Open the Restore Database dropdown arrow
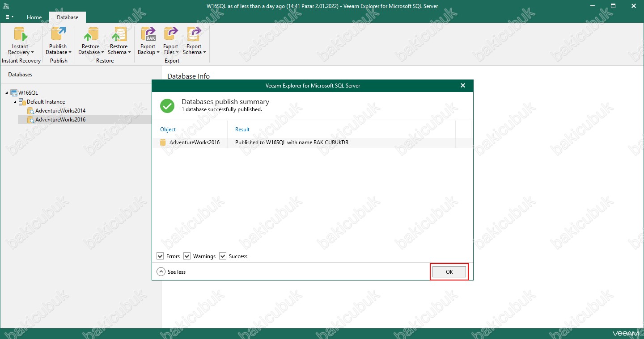Image resolution: width=644 pixels, height=339 pixels. click(102, 53)
